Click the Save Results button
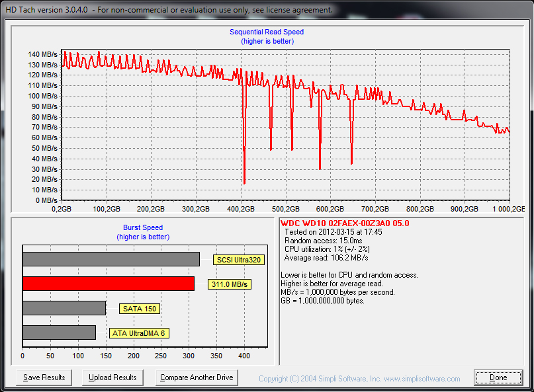Image resolution: width=534 pixels, height=392 pixels. (44, 377)
